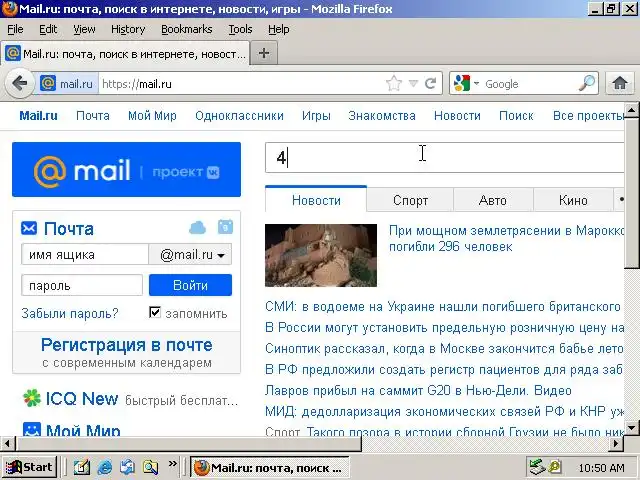Image resolution: width=640 pixels, height=480 pixels.
Task: Click the Почта envelope icon
Action: (29, 228)
